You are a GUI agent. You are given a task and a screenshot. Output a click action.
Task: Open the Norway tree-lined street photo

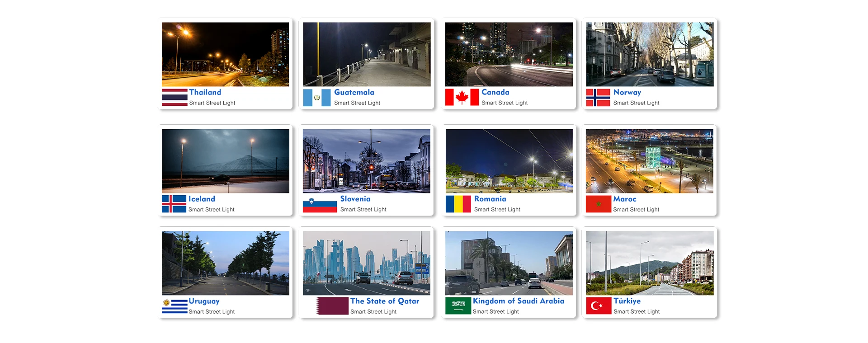click(x=650, y=54)
